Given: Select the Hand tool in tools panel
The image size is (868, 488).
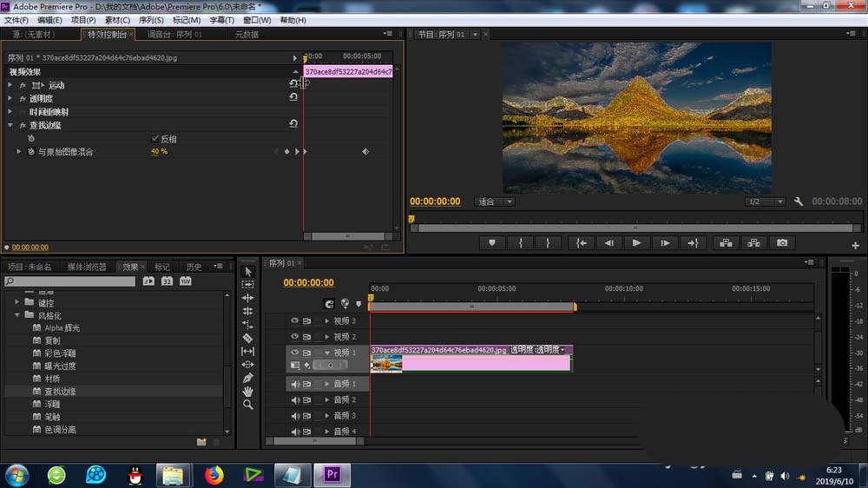Looking at the screenshot, I should (x=247, y=392).
